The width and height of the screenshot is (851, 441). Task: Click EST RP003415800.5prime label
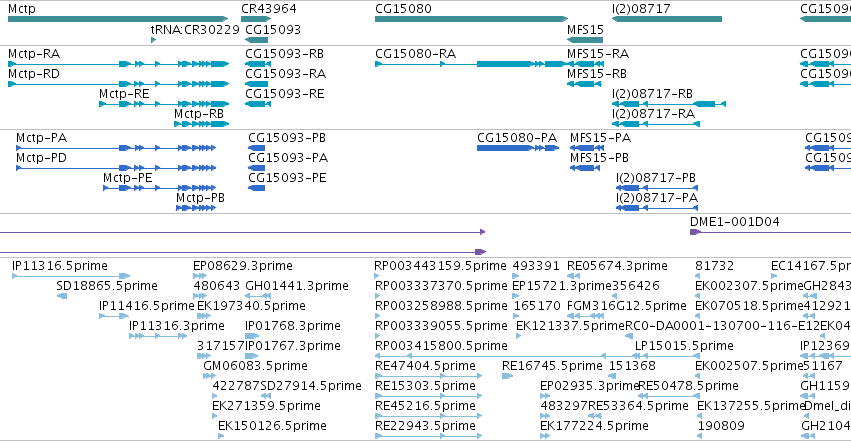(441, 346)
